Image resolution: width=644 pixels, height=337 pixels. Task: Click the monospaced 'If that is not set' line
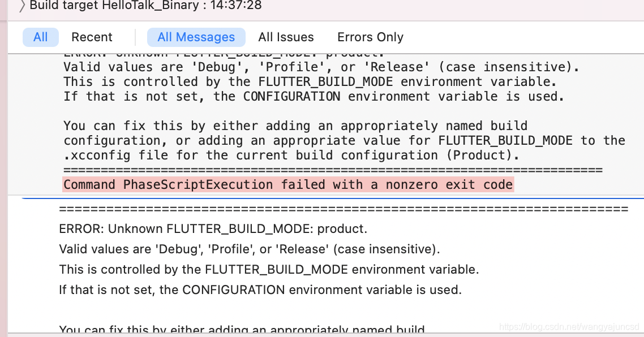point(314,97)
